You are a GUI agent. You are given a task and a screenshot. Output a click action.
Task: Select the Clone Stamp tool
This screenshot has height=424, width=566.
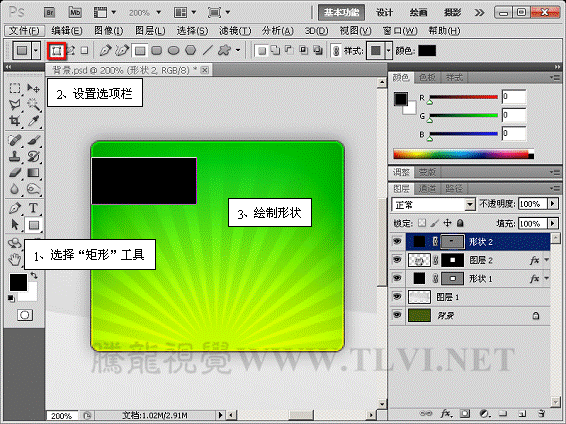point(15,156)
